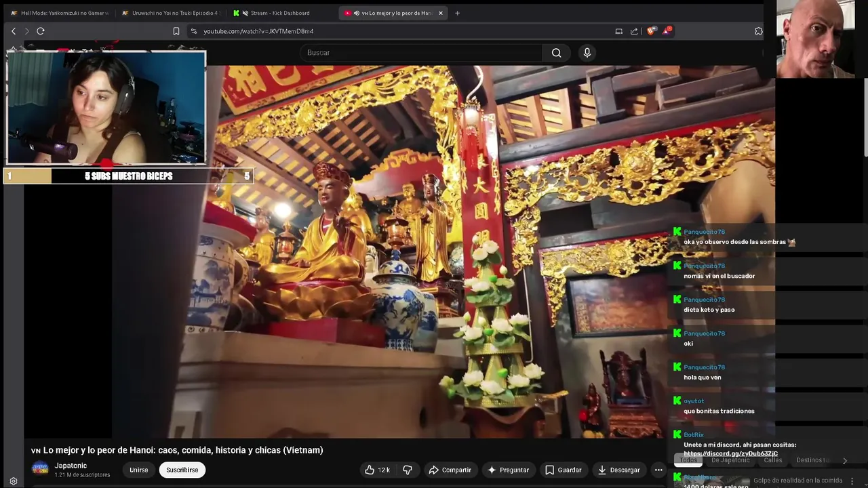Start voice search with the microphone
Viewport: 868px width, 488px height.
pyautogui.click(x=587, y=53)
